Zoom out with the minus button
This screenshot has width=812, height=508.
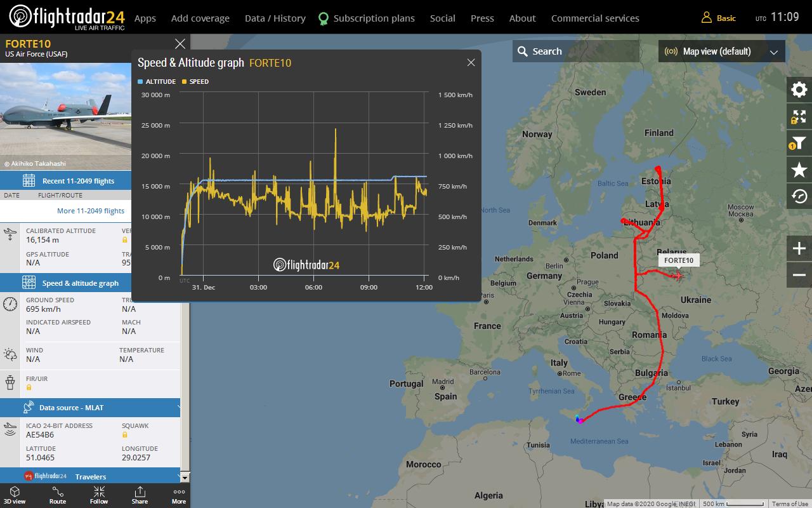tap(799, 275)
